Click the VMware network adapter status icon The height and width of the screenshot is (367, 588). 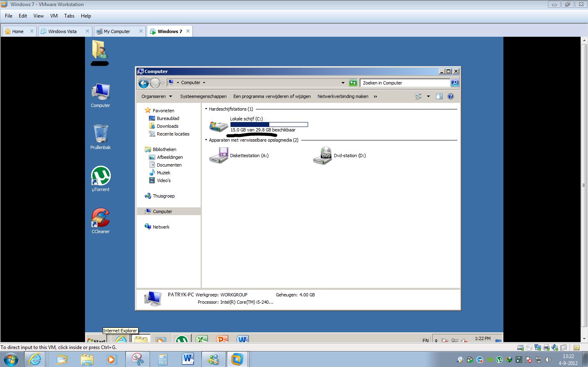[538, 348]
